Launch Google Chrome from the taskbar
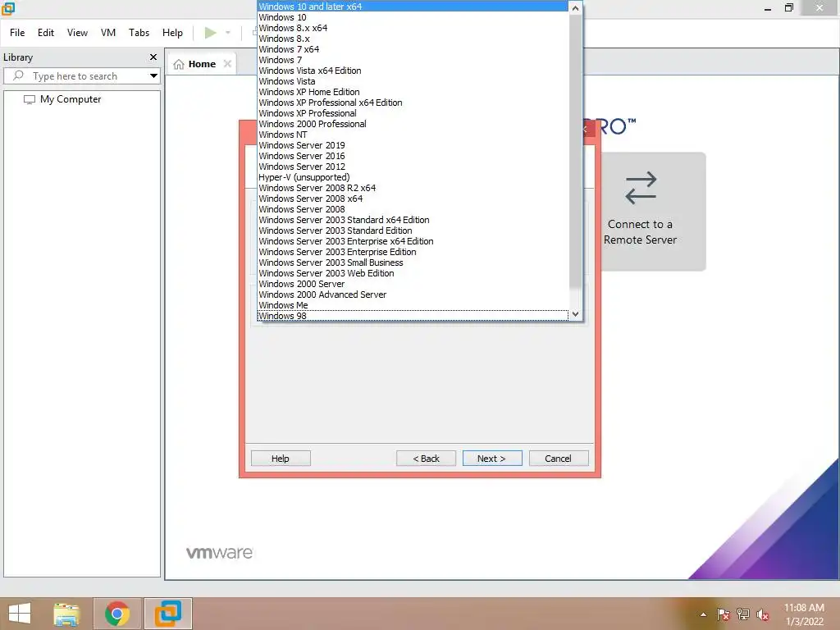This screenshot has height=630, width=840. (x=117, y=614)
